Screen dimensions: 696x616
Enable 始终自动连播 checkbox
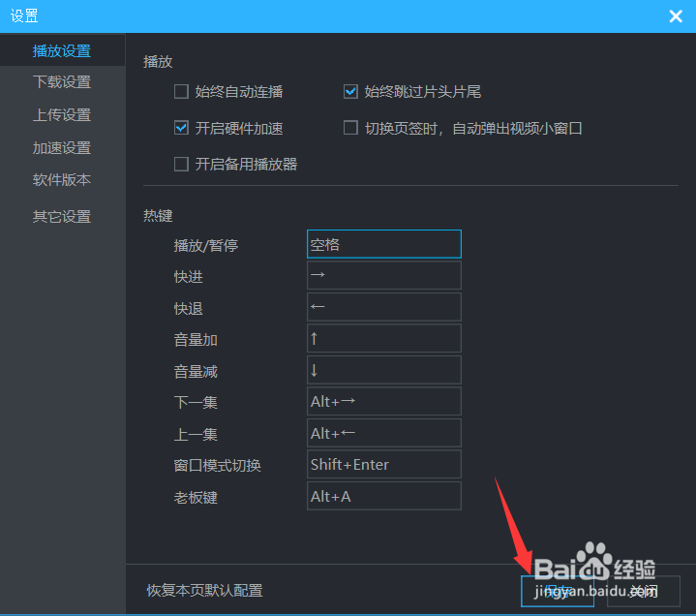(181, 92)
